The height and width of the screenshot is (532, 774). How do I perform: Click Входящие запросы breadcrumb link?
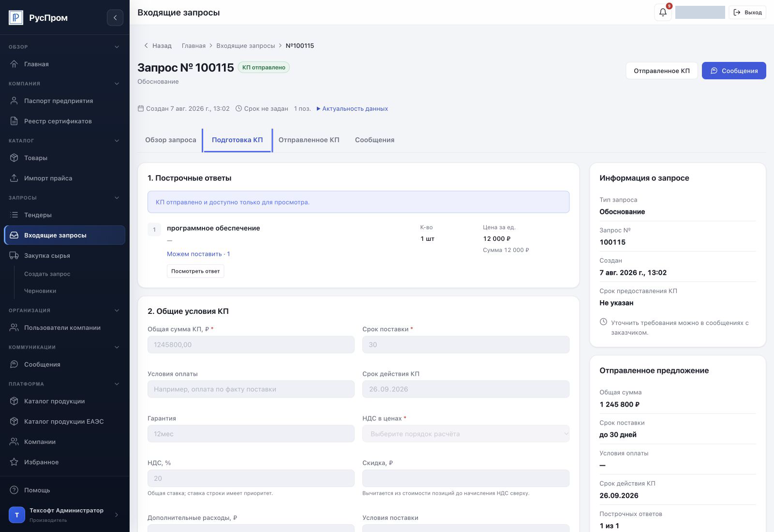tap(246, 45)
